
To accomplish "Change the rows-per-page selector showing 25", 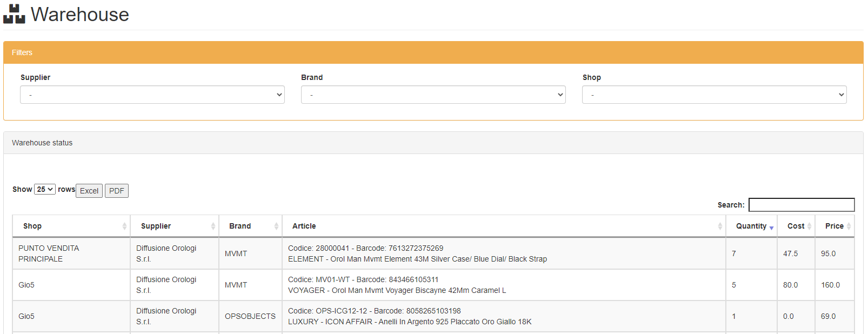I will coord(45,189).
